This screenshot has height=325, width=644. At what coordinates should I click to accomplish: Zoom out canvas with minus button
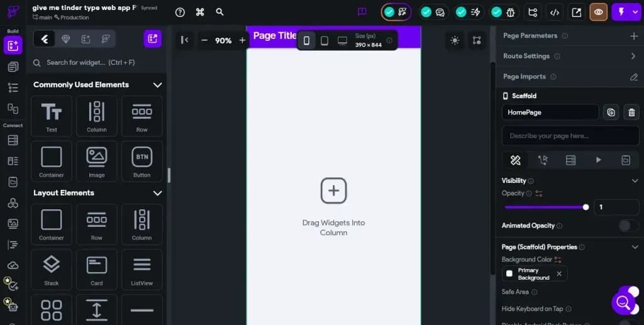coord(204,40)
